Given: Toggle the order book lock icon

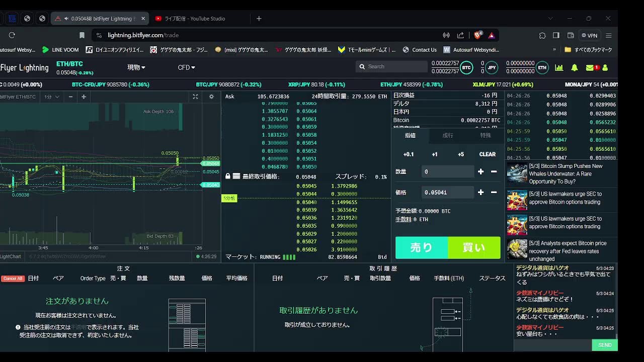Looking at the screenshot, I should coord(228,176).
